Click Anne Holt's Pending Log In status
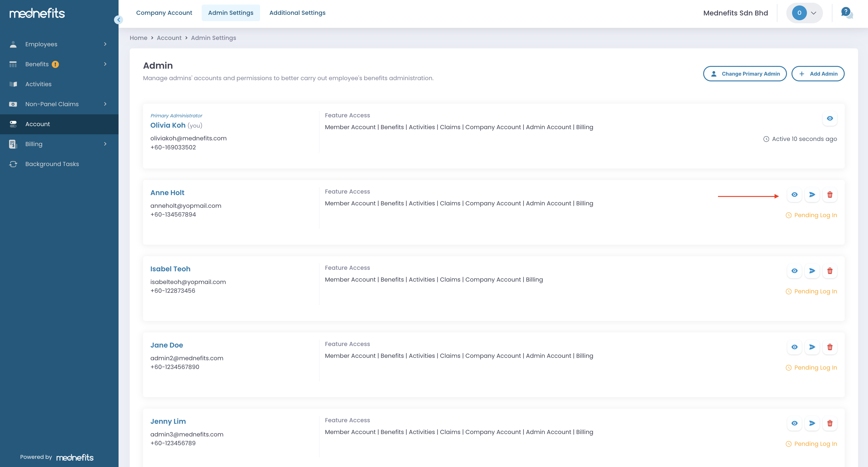 pyautogui.click(x=811, y=215)
